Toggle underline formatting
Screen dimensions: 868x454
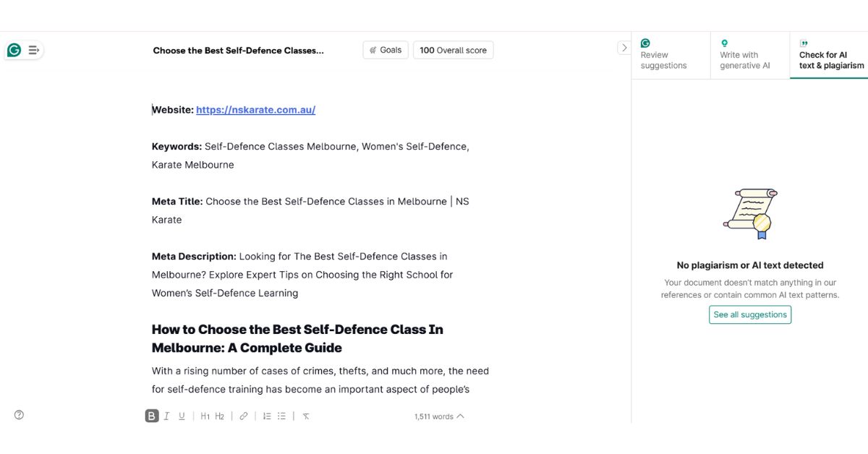pyautogui.click(x=182, y=416)
